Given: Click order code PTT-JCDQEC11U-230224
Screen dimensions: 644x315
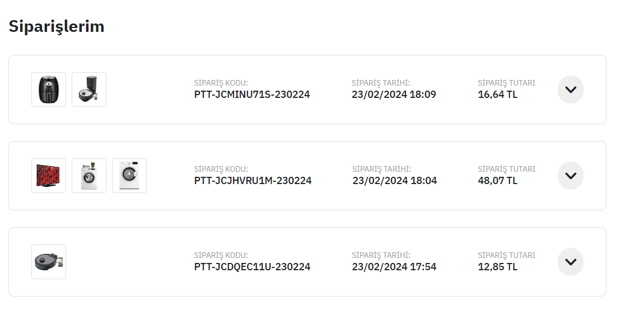Looking at the screenshot, I should tap(252, 267).
